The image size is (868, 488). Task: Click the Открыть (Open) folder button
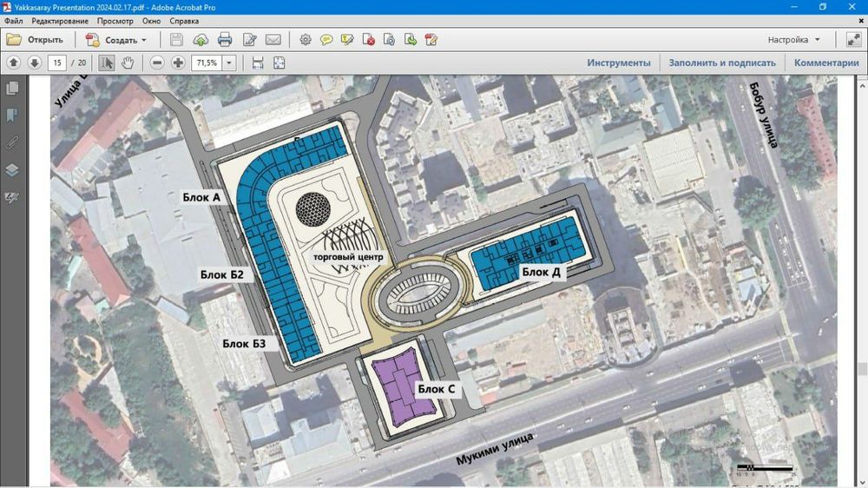point(35,40)
